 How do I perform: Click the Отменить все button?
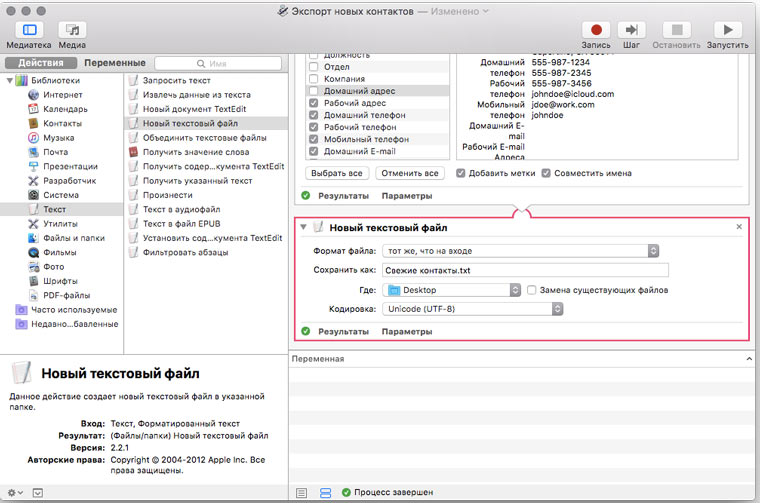click(x=410, y=173)
